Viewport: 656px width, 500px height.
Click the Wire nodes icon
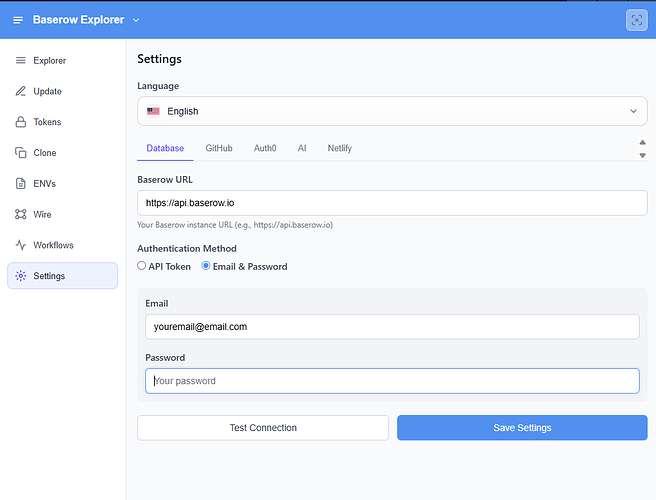tap(21, 214)
